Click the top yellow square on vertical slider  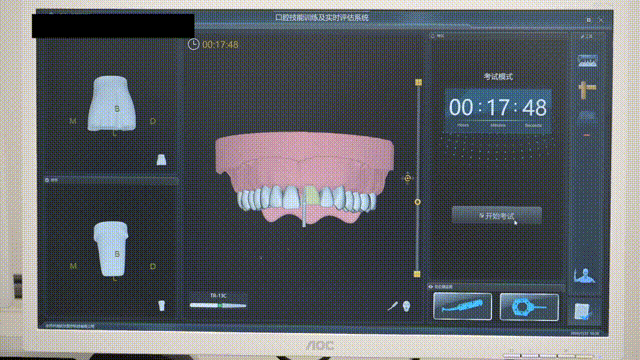click(x=418, y=82)
